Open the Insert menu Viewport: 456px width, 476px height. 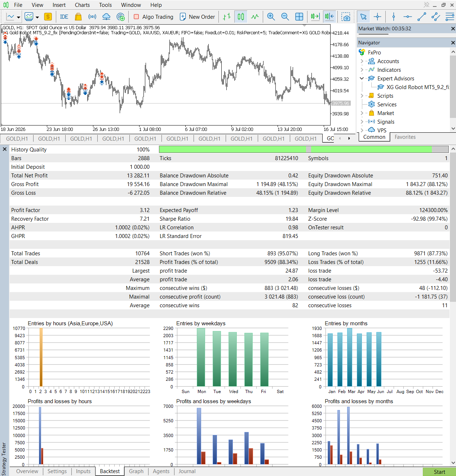click(59, 5)
